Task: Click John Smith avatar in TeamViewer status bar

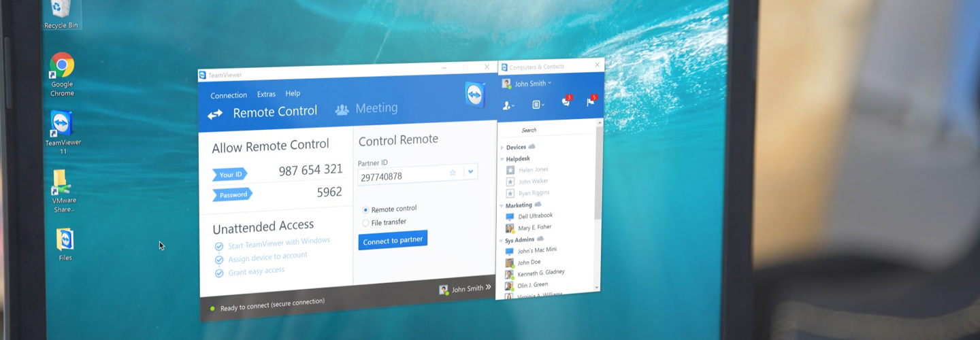Action: pos(444,290)
